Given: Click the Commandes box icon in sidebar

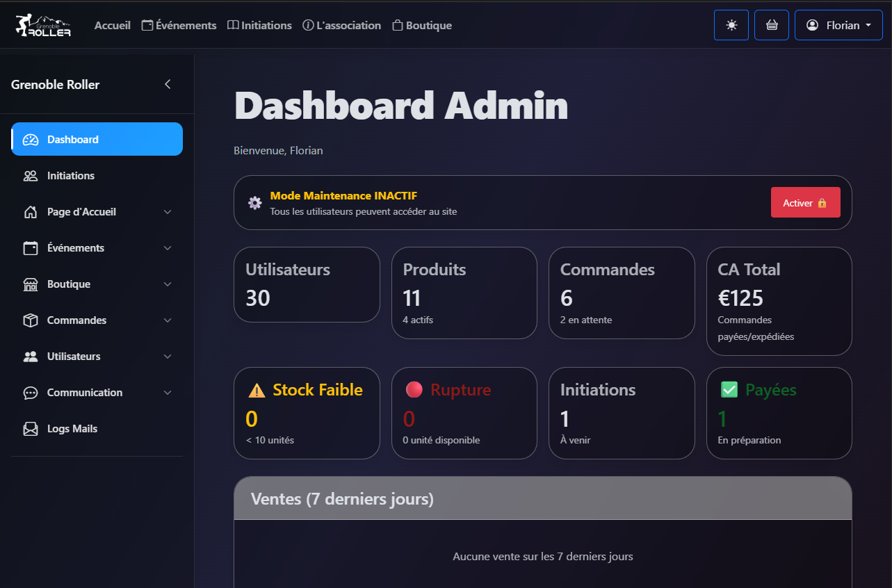Looking at the screenshot, I should tap(31, 320).
